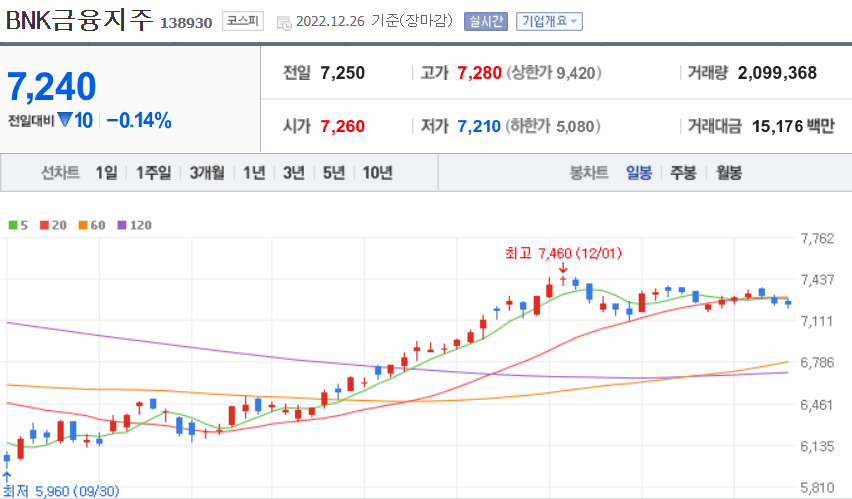Screen dimensions: 852x499
Task: Click the current price 7,240
Action: (x=52, y=86)
